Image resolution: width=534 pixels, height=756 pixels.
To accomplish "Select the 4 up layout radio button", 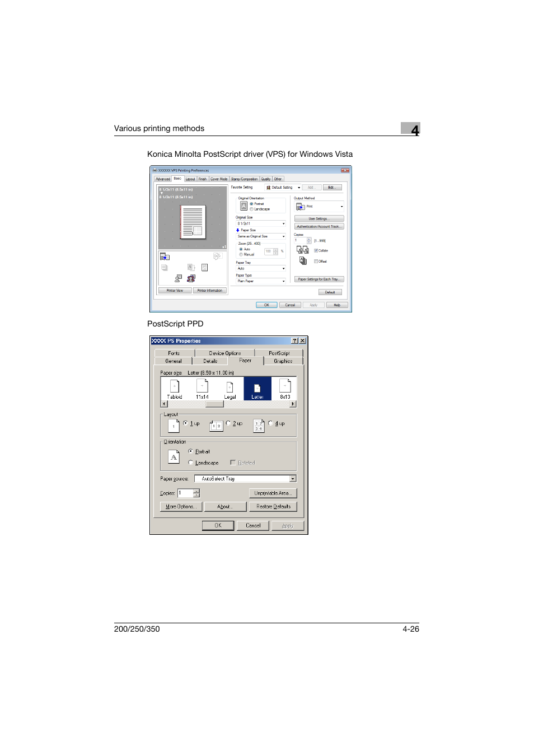I will coord(270,423).
